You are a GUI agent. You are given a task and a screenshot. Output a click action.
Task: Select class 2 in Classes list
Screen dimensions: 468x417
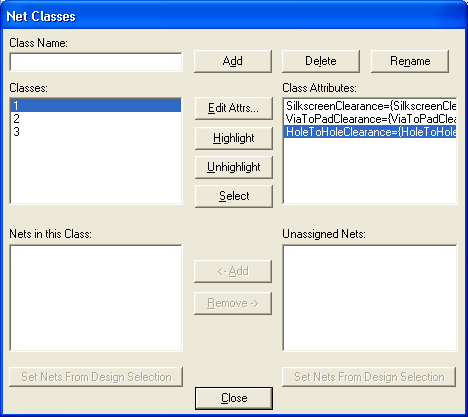pyautogui.click(x=96, y=119)
